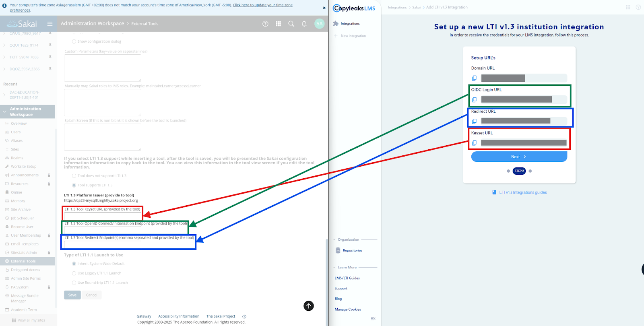Open Overview in the admin menu

[19, 124]
